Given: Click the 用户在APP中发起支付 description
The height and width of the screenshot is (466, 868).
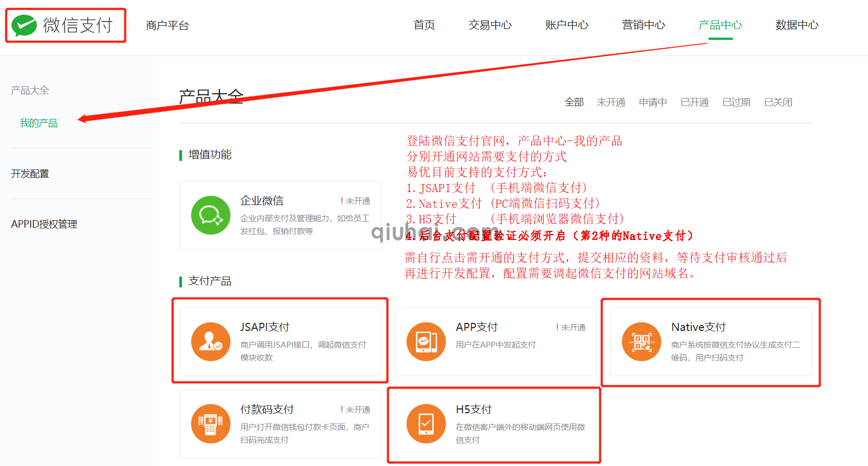Looking at the screenshot, I should (x=495, y=345).
